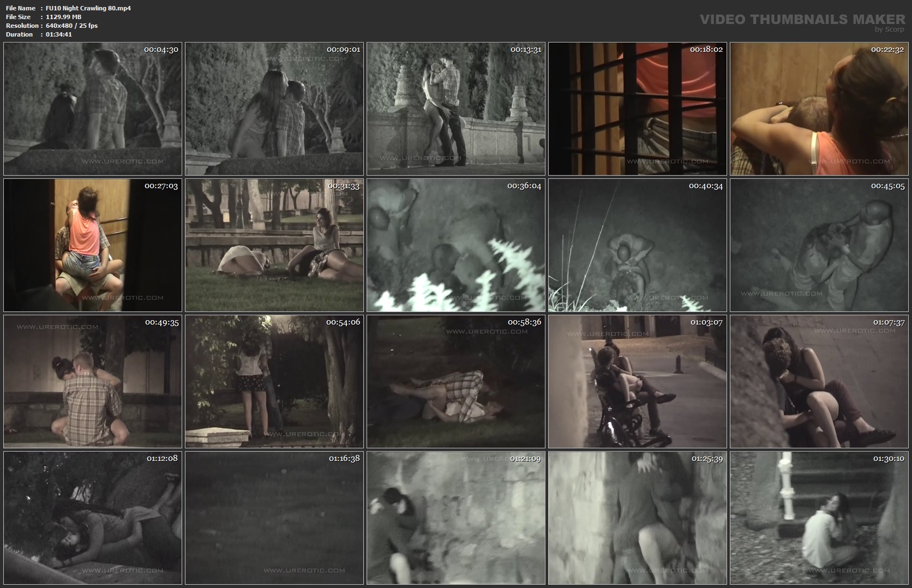Screen dimensions: 912x588
Task: Select the thumbnail at 00:09:01
Action: (274, 109)
